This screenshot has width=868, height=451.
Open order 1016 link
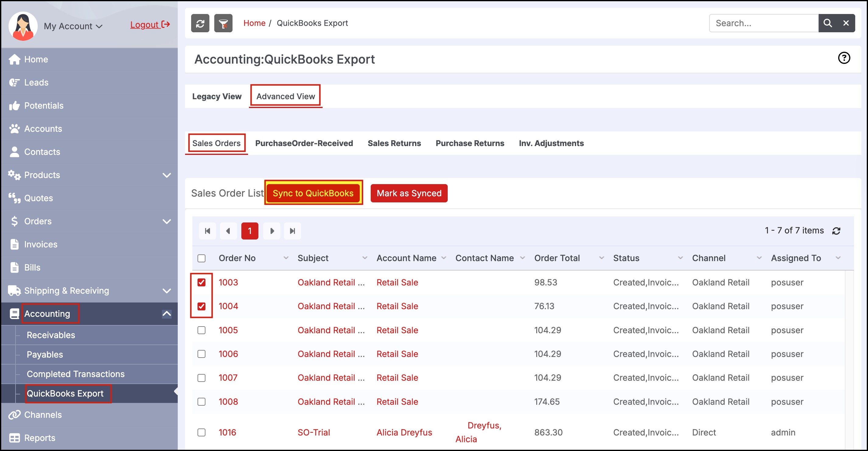pyautogui.click(x=227, y=432)
